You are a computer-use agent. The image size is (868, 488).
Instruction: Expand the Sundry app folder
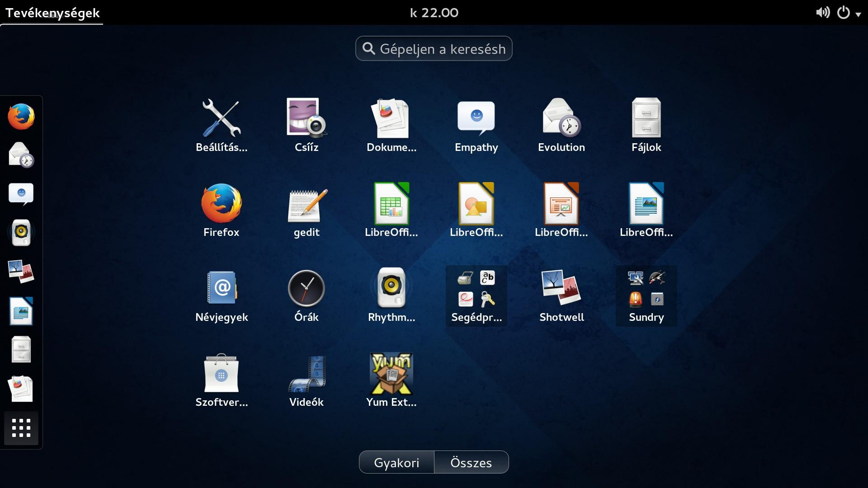pos(646,296)
